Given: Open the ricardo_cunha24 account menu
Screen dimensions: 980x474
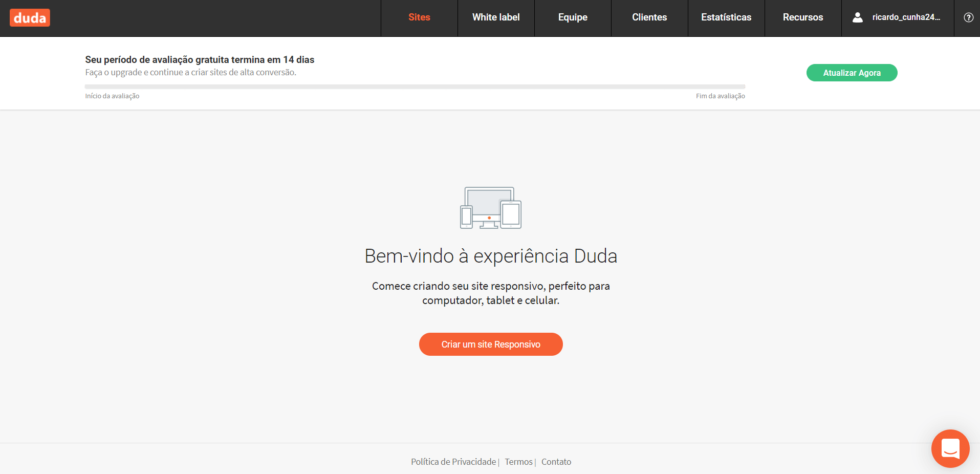Looking at the screenshot, I should [898, 17].
